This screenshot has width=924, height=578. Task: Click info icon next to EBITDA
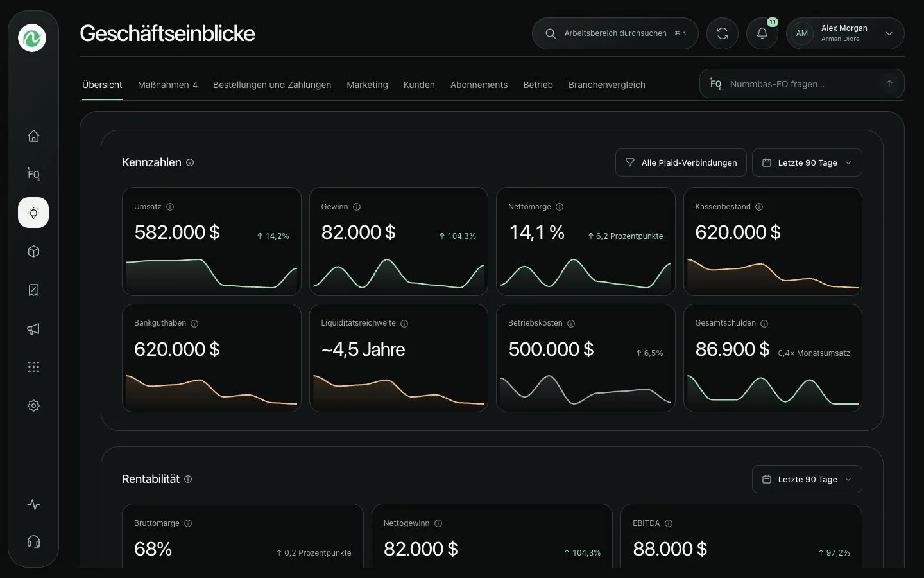[x=669, y=523]
